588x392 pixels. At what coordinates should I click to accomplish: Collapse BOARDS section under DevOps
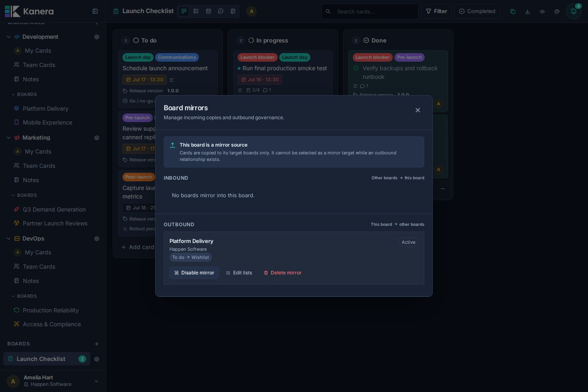click(24, 296)
